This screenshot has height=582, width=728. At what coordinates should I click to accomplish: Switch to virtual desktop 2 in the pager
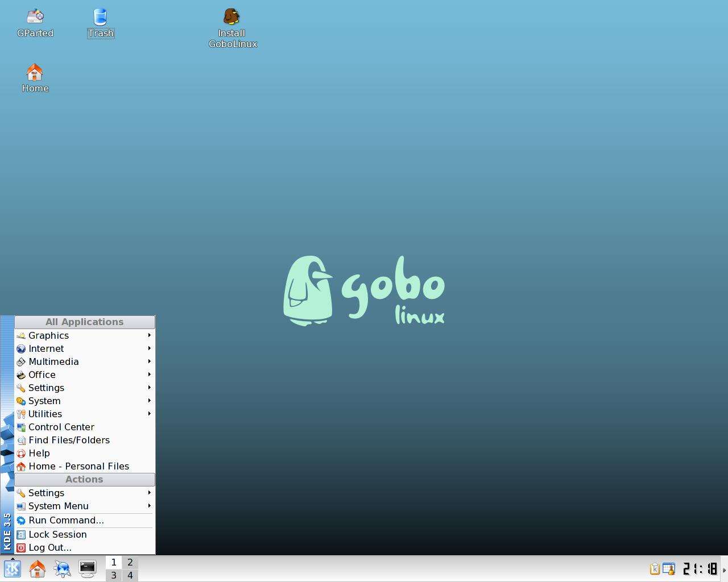point(130,562)
